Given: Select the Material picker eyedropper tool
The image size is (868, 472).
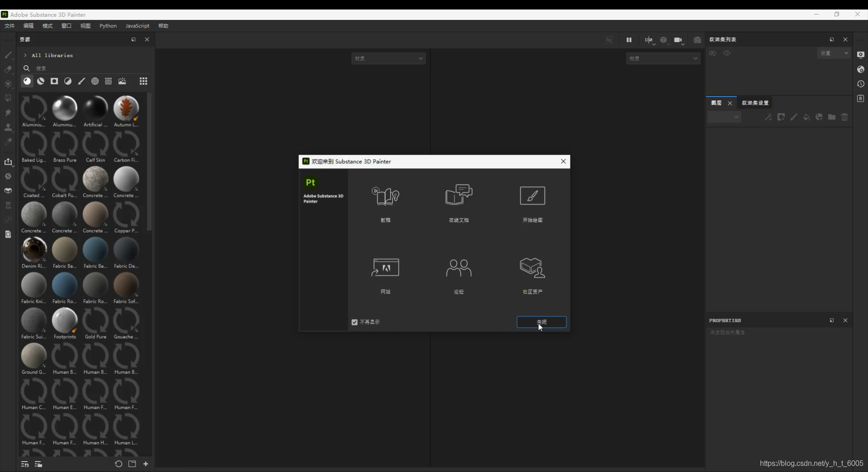Looking at the screenshot, I should [8, 142].
